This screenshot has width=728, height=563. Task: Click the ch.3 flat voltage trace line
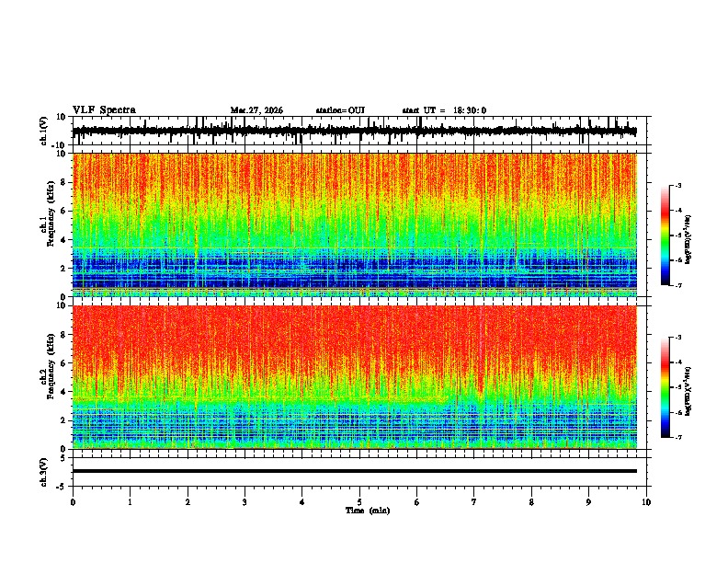click(x=355, y=471)
